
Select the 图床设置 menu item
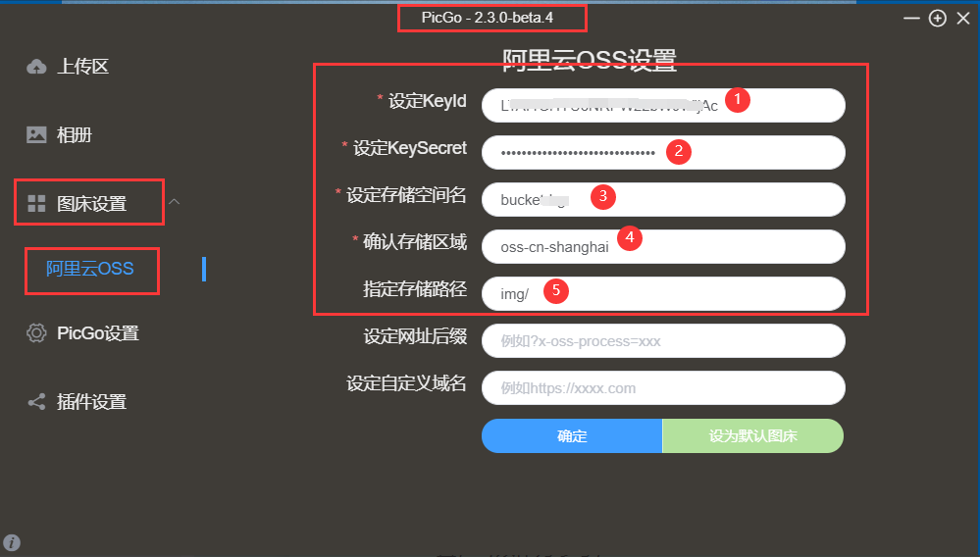pos(91,204)
